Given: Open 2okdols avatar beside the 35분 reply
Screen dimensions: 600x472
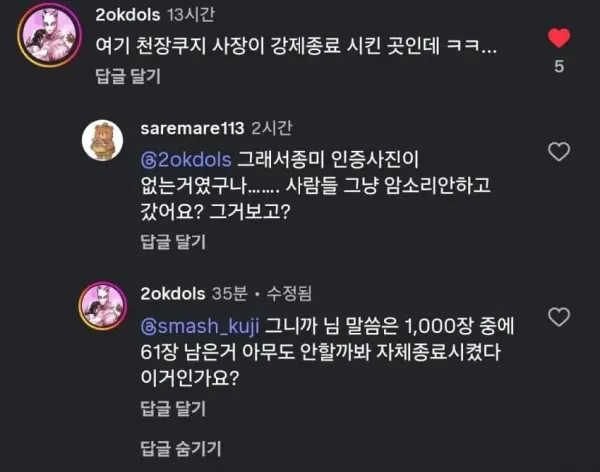Looking at the screenshot, I should [103, 306].
